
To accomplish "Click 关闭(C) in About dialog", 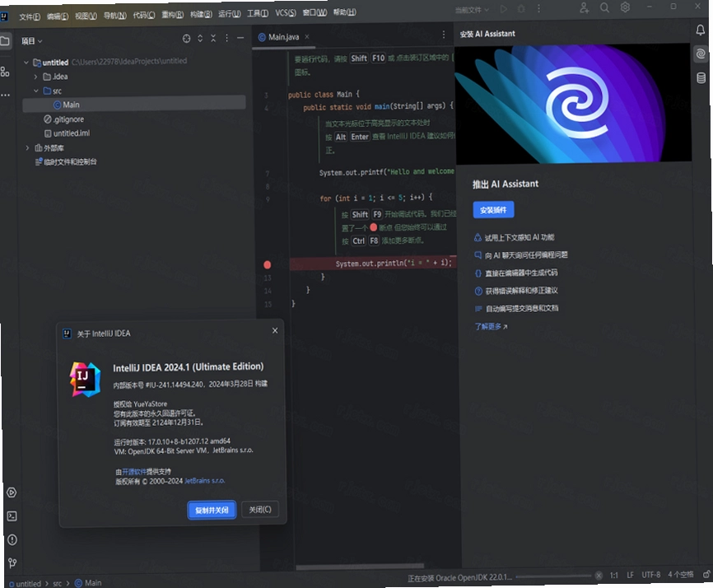I will pyautogui.click(x=260, y=509).
